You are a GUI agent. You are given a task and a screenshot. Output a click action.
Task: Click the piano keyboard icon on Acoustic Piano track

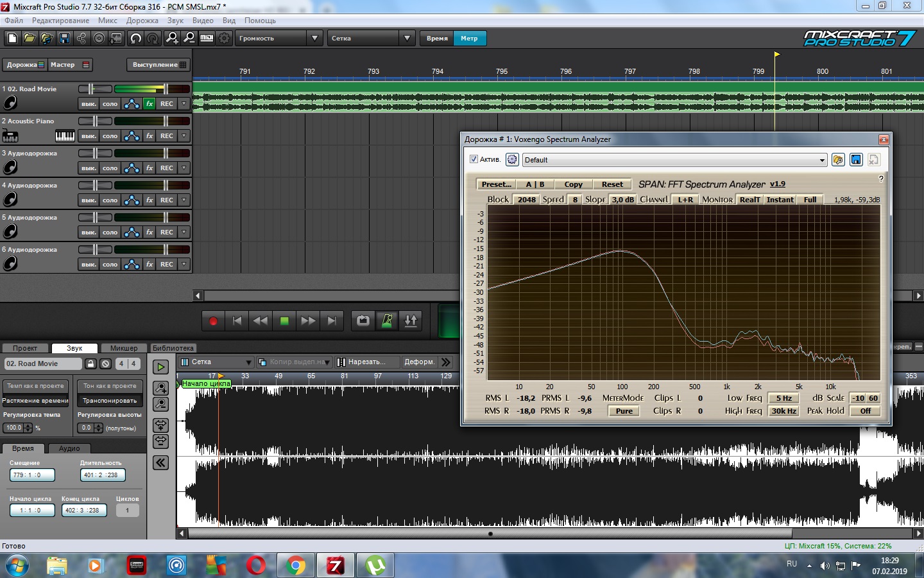65,136
